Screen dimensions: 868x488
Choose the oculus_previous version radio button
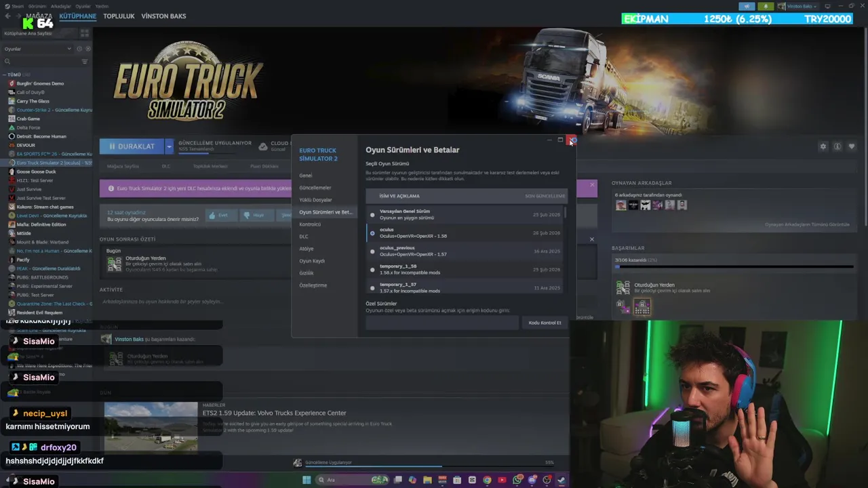[372, 251]
